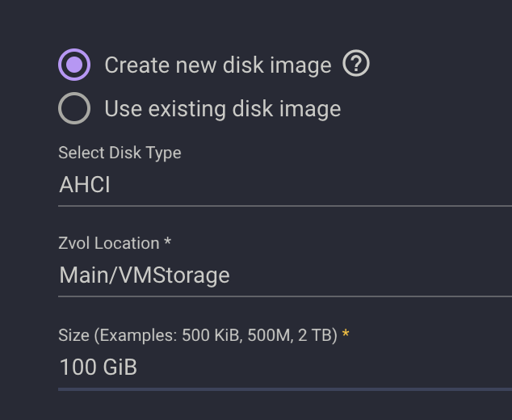The width and height of the screenshot is (512, 420).
Task: Click the highlighted underline of Size field
Action: (283, 388)
